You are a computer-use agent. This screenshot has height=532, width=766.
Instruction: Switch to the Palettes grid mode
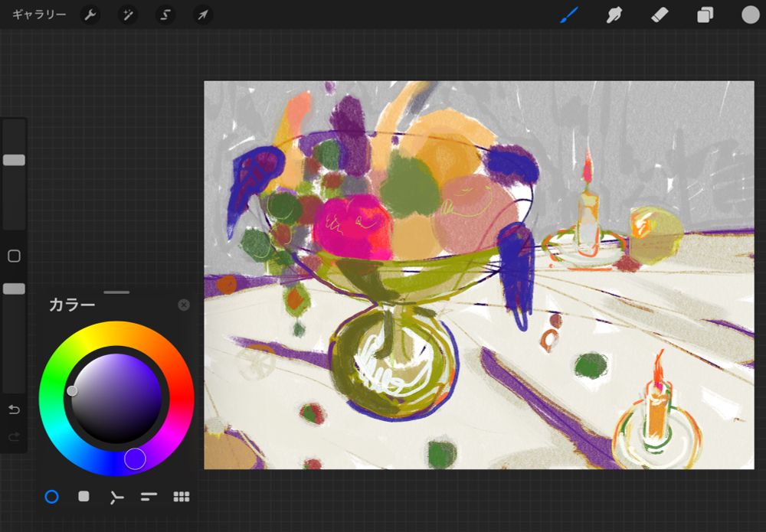pos(182,497)
